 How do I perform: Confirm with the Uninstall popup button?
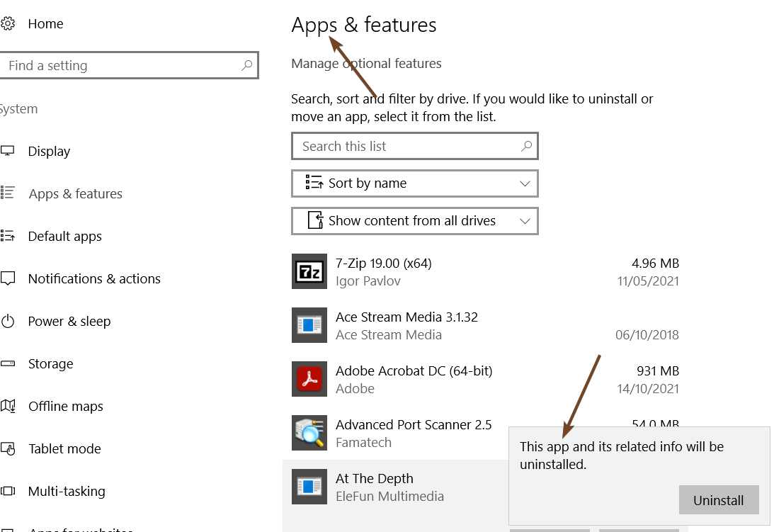718,500
